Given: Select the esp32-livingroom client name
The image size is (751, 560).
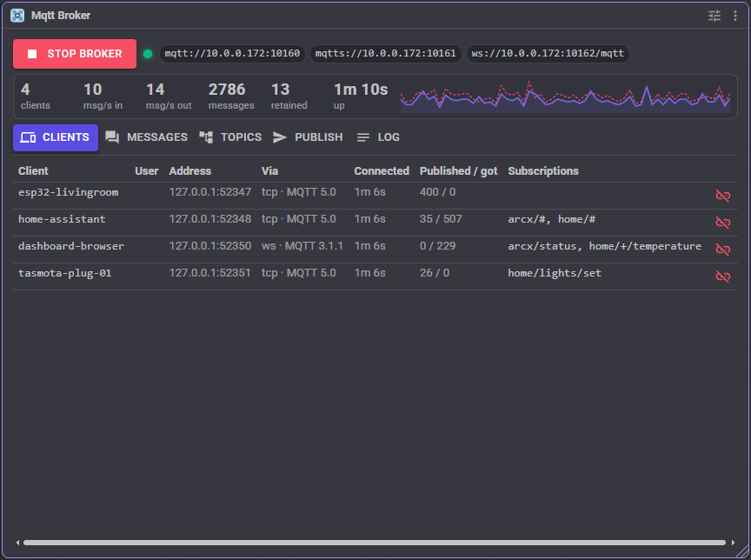Looking at the screenshot, I should (x=69, y=192).
